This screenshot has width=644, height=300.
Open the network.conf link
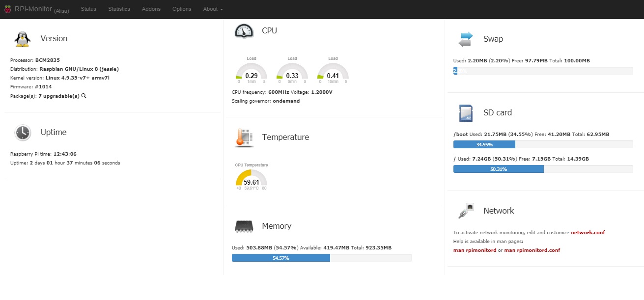588,233
